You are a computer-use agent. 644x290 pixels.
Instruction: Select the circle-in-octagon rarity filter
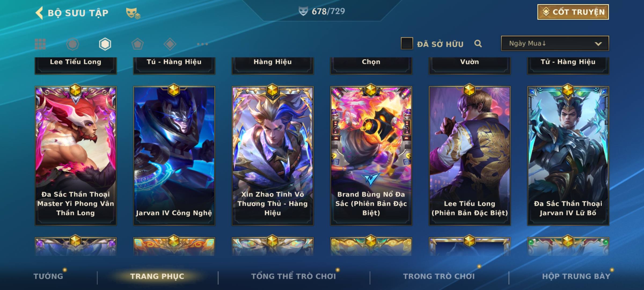pos(72,44)
